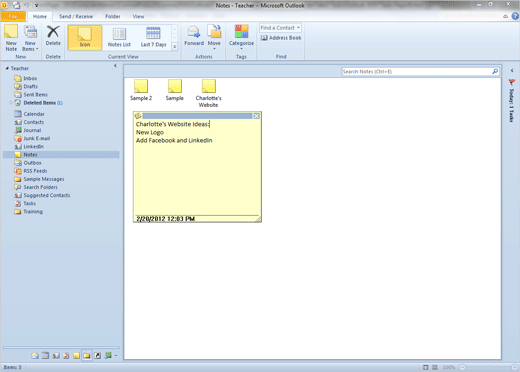The height and width of the screenshot is (372, 520).
Task: Create a New Note from the ribbon
Action: pyautogui.click(x=11, y=38)
